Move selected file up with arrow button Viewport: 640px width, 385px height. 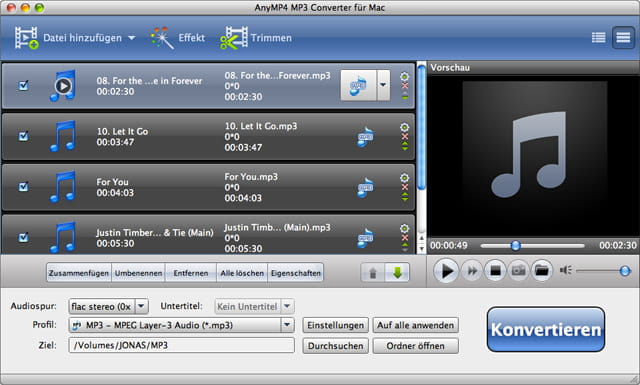[x=373, y=273]
